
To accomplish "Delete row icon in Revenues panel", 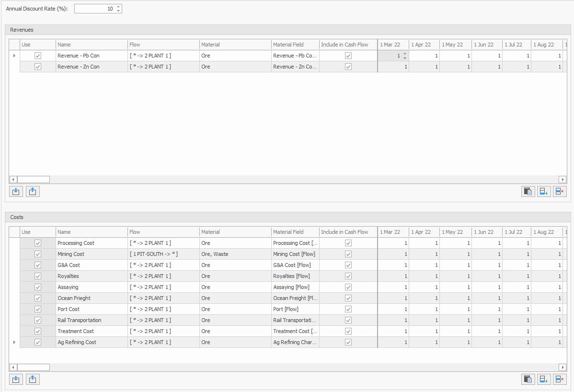I will 560,192.
